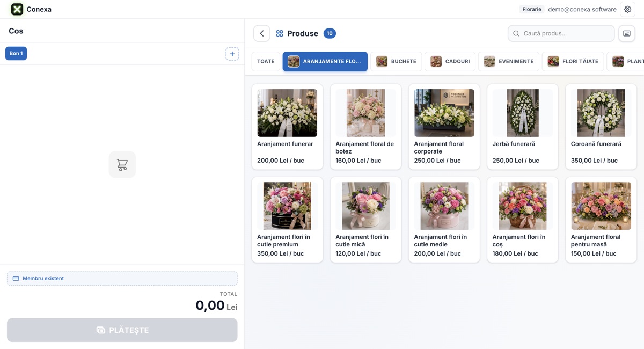The image size is (644, 349).
Task: Focus the Caută produs search field
Action: click(x=561, y=33)
